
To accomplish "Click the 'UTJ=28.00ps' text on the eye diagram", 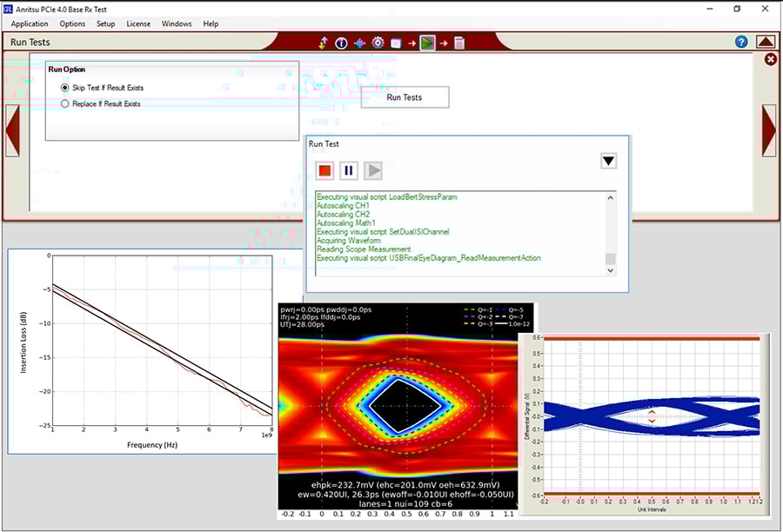I will click(303, 324).
